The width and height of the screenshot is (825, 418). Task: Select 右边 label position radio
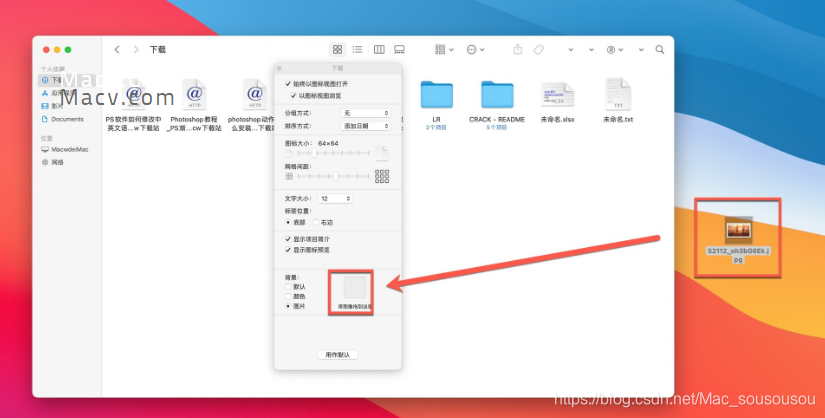(x=316, y=222)
